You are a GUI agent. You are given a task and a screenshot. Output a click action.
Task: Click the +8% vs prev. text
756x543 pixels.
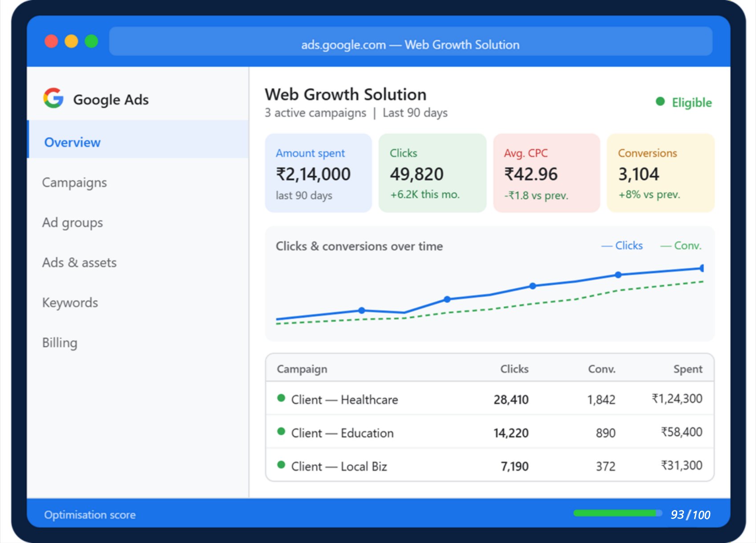[x=649, y=195]
